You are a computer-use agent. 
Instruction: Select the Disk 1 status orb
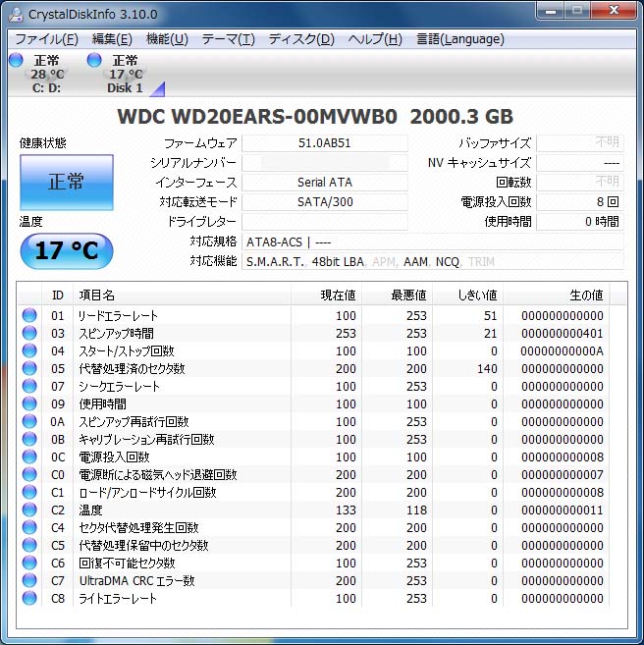coord(94,61)
